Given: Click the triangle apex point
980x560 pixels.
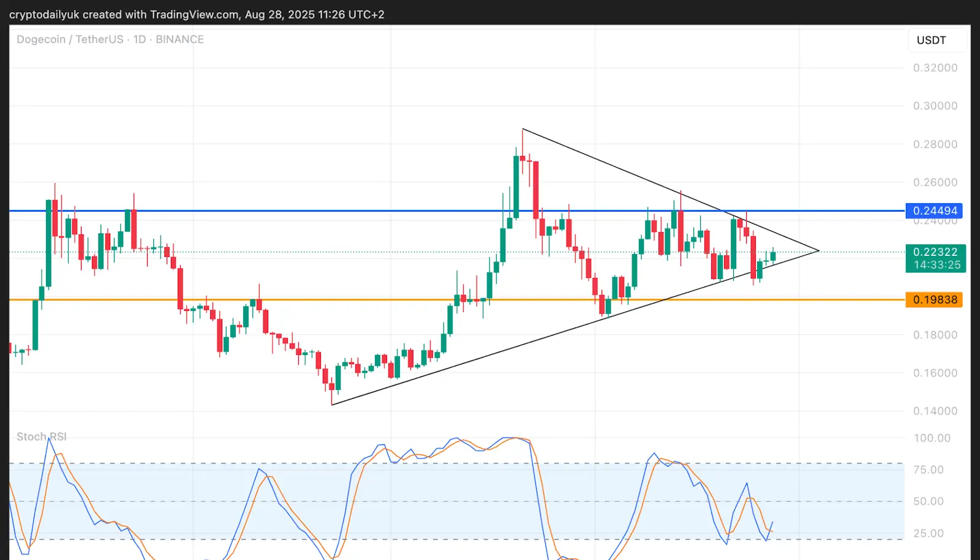Looking at the screenshot, I should click(x=819, y=250).
